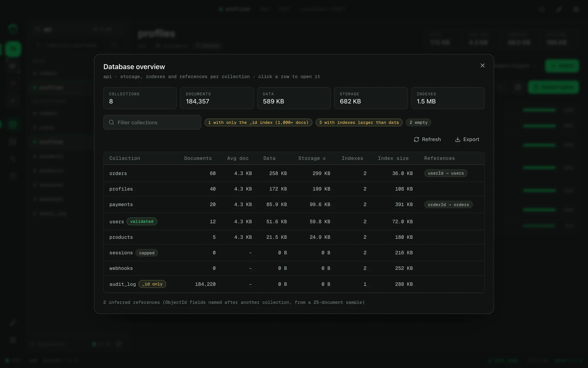Open the audit_log collection row
Image resolution: width=588 pixels, height=368 pixels.
[x=294, y=284]
